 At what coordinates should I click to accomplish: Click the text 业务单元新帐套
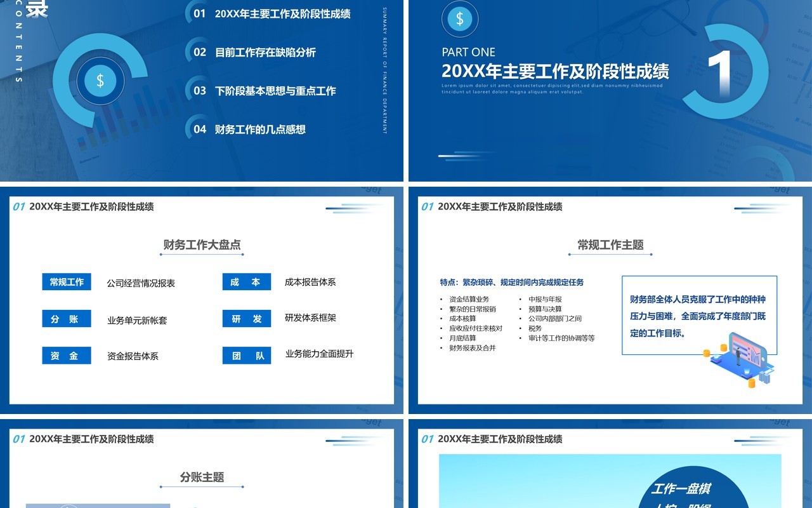[x=137, y=320]
